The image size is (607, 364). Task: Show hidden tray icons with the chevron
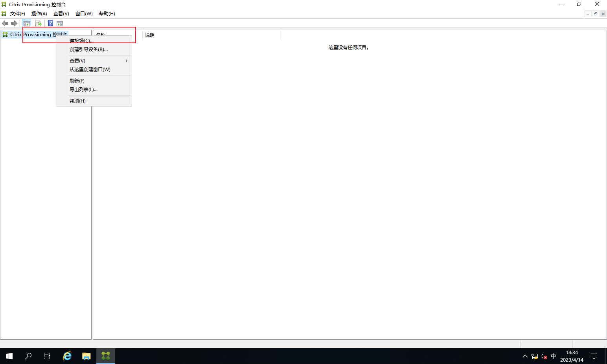tap(525, 357)
